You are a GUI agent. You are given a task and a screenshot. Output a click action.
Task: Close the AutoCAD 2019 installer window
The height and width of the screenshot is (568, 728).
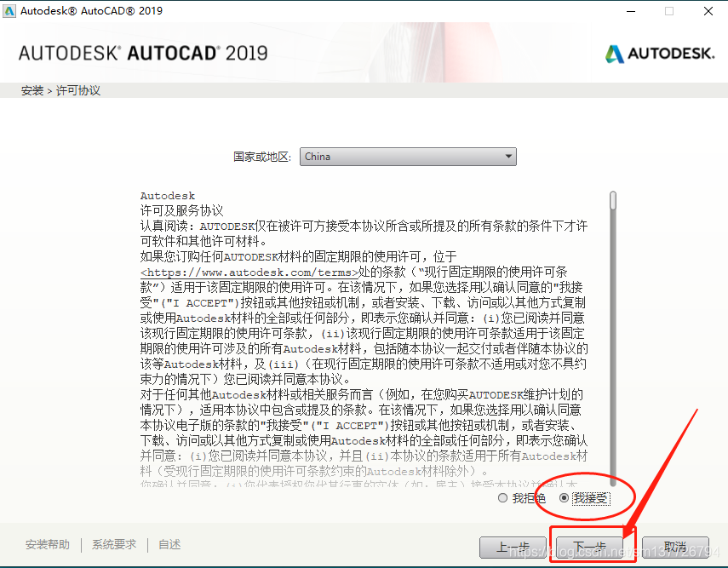coord(708,11)
